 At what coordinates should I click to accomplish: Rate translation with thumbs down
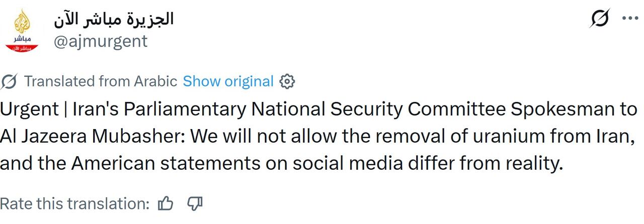click(195, 203)
